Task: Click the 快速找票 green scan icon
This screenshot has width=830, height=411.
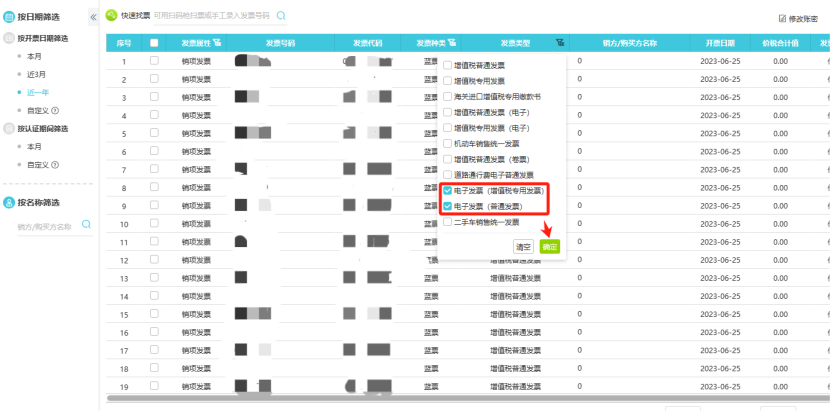Action: (x=111, y=16)
